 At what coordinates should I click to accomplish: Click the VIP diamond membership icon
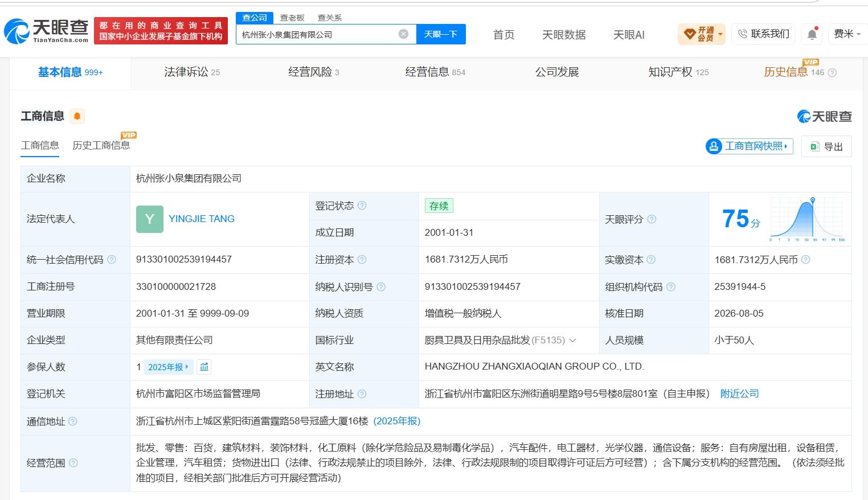689,34
